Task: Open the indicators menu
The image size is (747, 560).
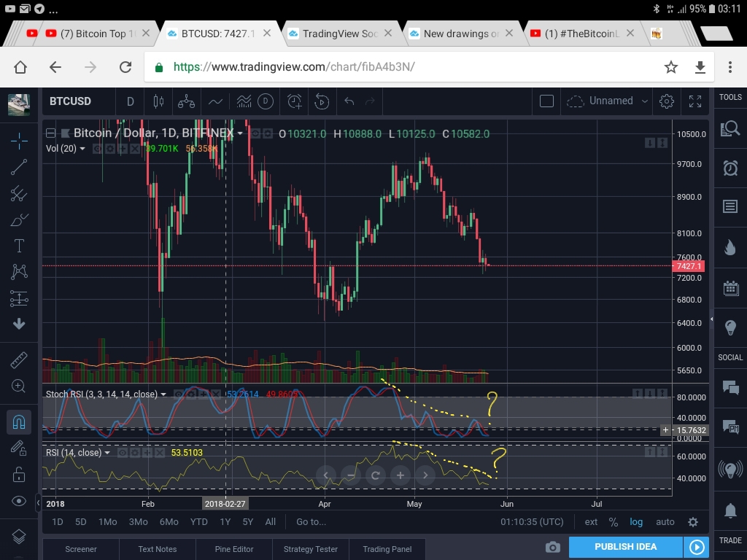Action: (x=244, y=101)
